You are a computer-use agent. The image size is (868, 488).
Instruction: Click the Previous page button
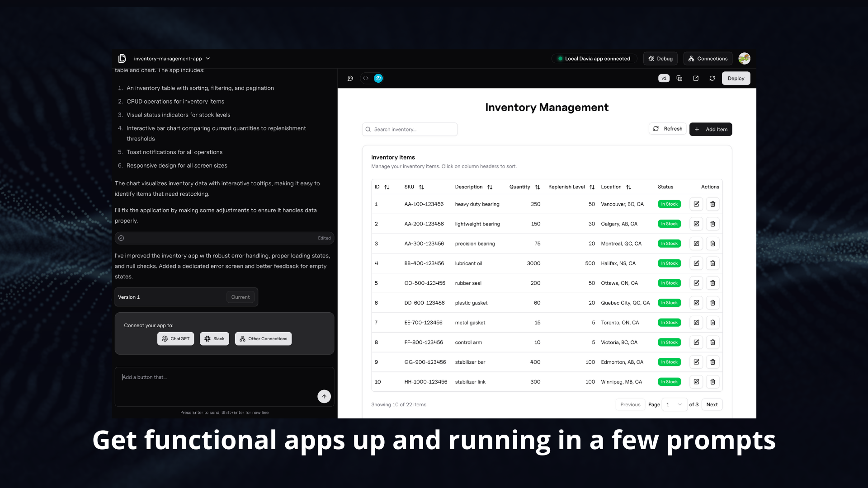tap(630, 404)
